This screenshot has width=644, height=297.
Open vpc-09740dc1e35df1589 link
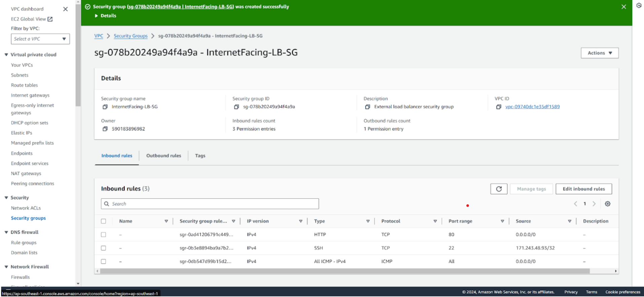532,107
